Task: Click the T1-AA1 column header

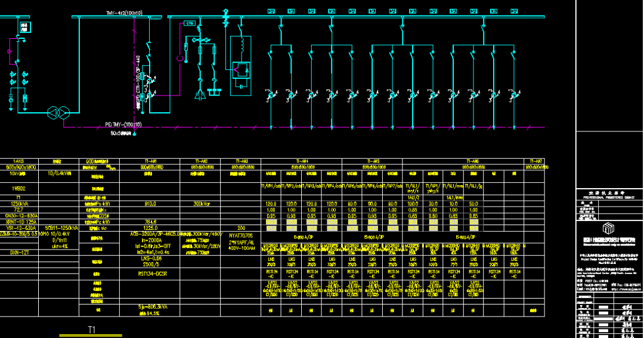Action: [x=151, y=161]
